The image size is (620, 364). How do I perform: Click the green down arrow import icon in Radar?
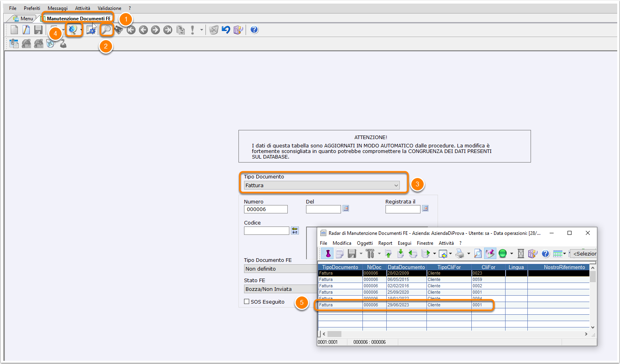coord(401,254)
